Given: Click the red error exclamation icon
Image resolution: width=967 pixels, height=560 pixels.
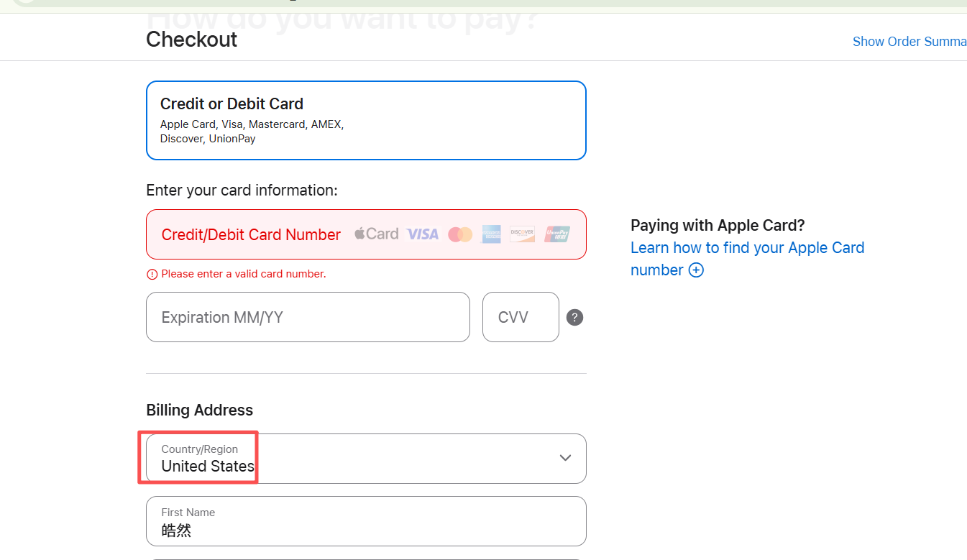Looking at the screenshot, I should pyautogui.click(x=152, y=274).
